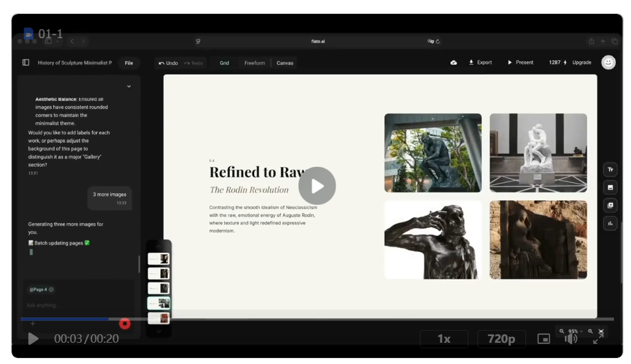Switch layout mode to Freeform
Viewport: 631px width, 364px height.
(x=254, y=63)
